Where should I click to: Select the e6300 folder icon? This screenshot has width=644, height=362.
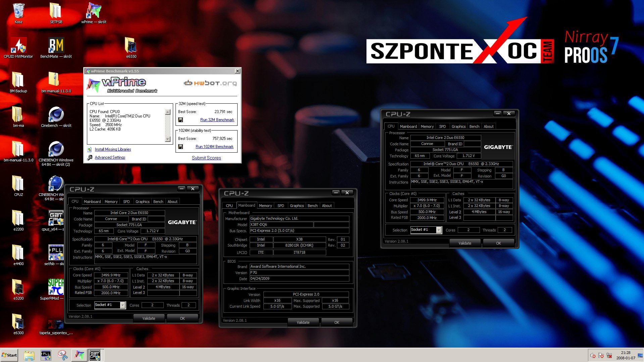(x=18, y=324)
